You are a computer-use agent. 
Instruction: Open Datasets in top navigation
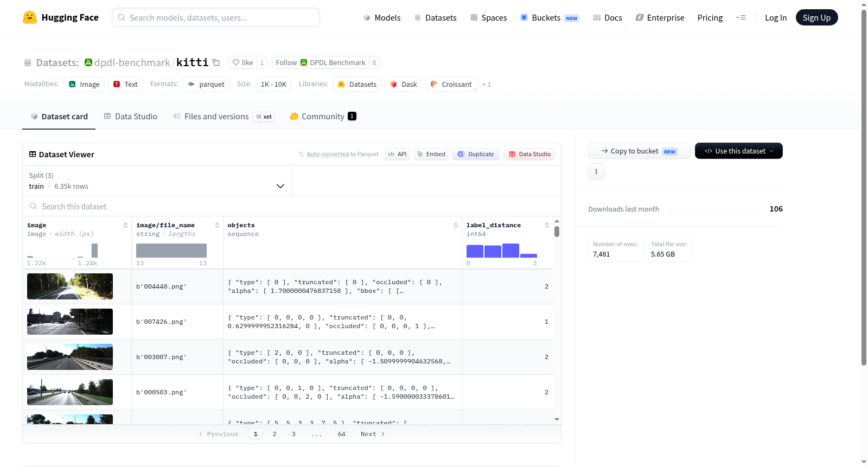pyautogui.click(x=435, y=17)
